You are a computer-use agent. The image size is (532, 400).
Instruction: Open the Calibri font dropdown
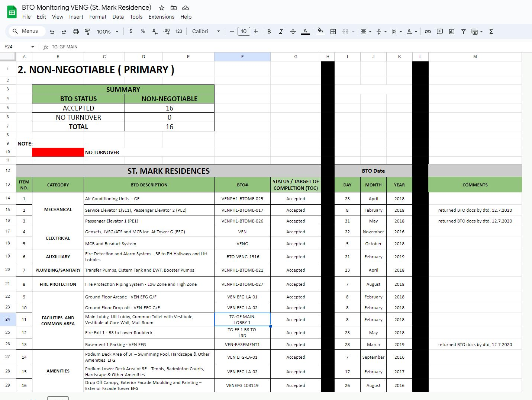206,32
